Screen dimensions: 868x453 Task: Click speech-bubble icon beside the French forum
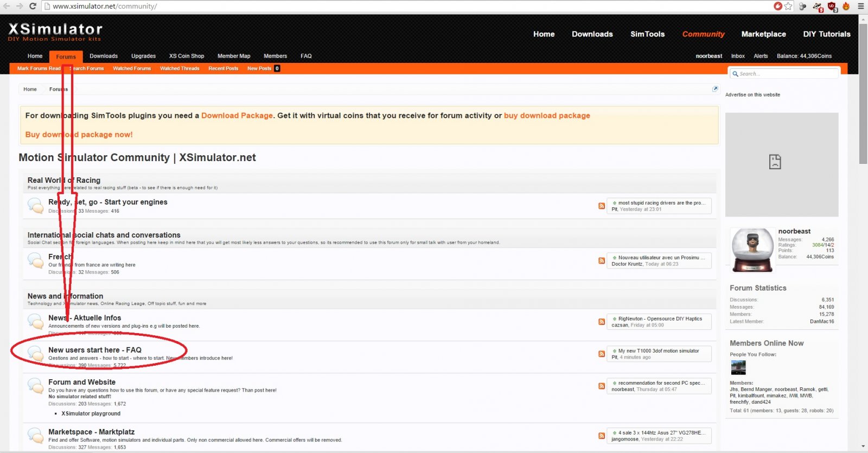point(36,261)
